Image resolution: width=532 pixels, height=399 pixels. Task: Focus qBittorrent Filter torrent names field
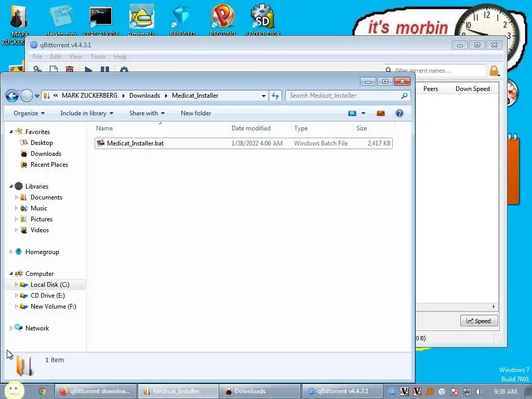tap(434, 71)
